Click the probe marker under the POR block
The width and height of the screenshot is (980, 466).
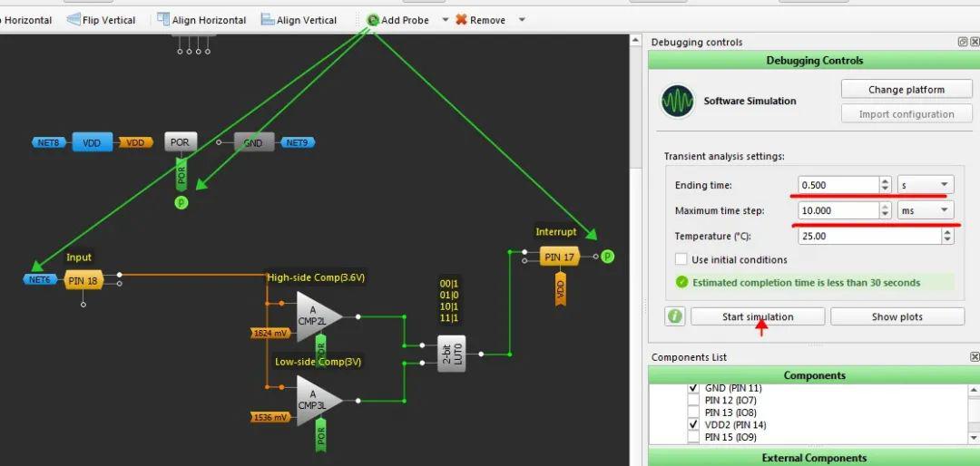pos(181,202)
